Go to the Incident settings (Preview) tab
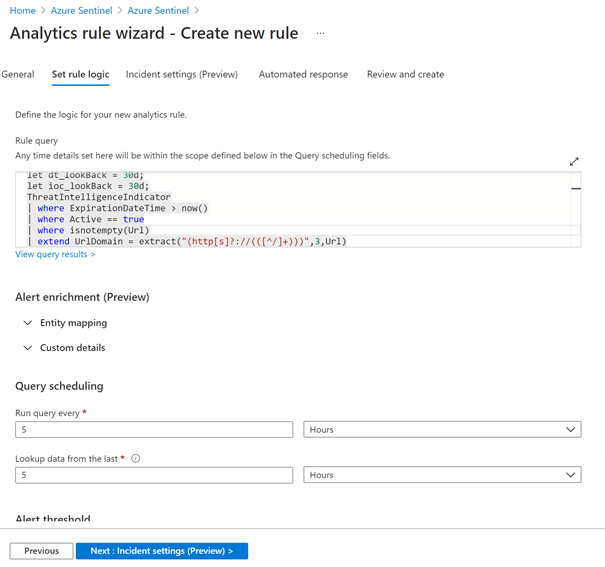Image resolution: width=605 pixels, height=567 pixels. point(182,75)
